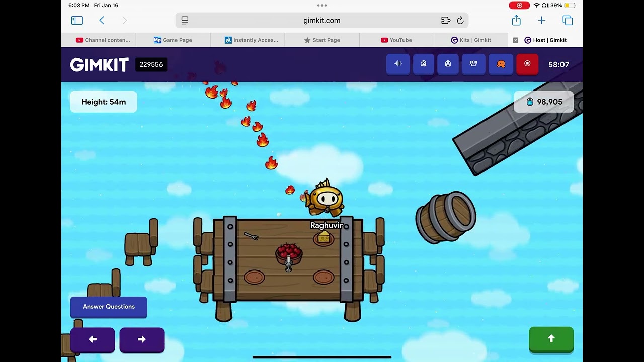
Task: Move left with the left arrow button
Action: 93,339
